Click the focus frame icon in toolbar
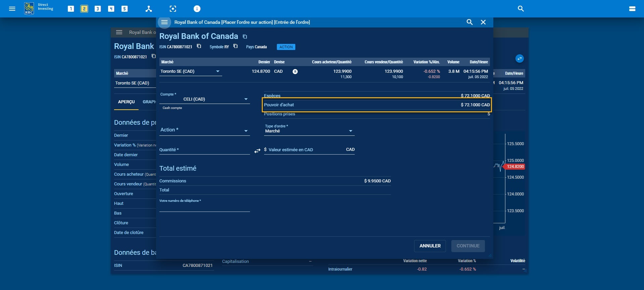The height and width of the screenshot is (290, 644). [173, 9]
